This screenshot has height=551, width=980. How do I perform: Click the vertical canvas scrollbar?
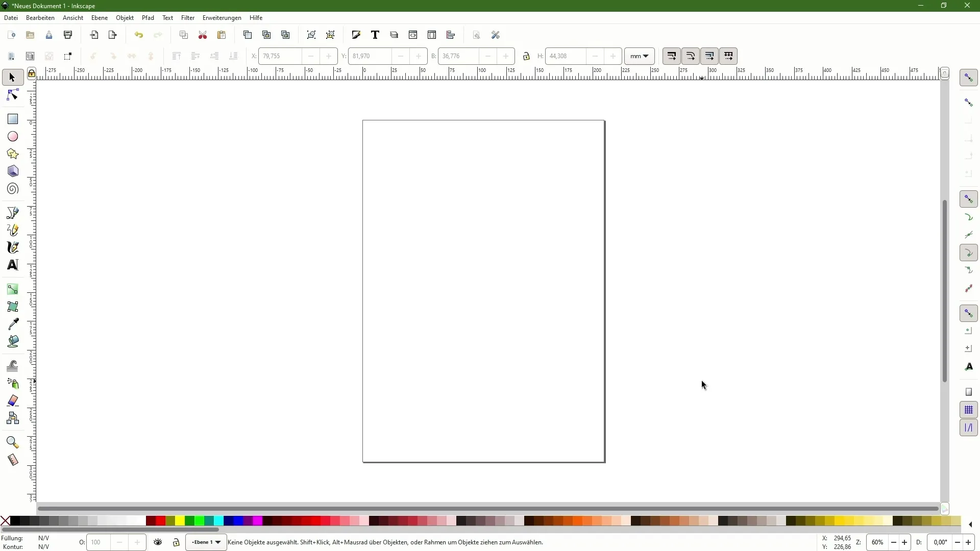coord(945,291)
